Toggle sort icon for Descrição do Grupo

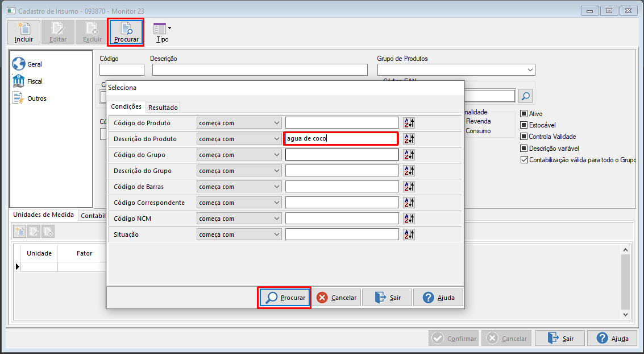(x=409, y=171)
